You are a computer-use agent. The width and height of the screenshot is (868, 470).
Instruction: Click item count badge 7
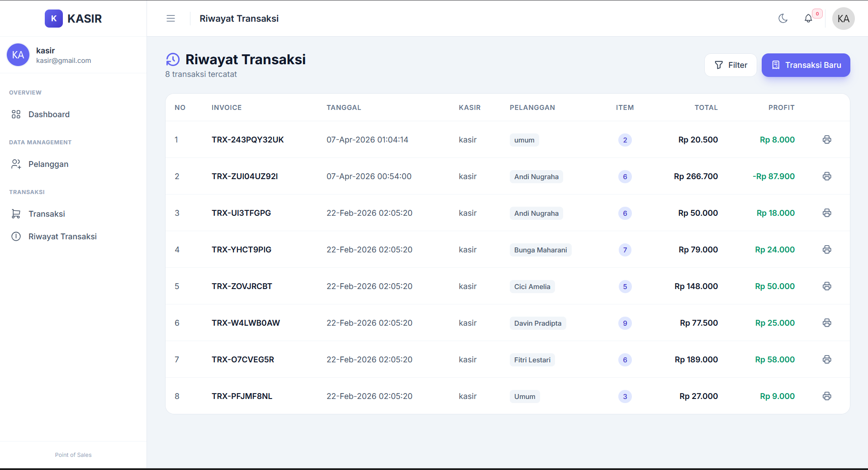(x=625, y=250)
